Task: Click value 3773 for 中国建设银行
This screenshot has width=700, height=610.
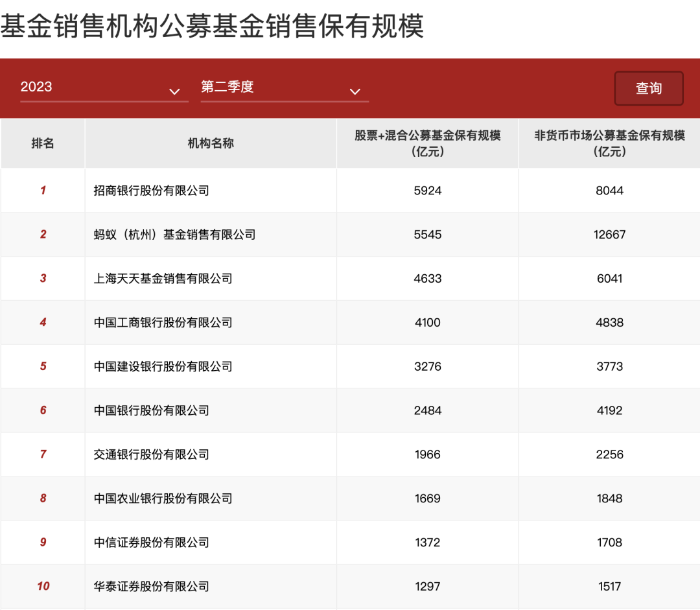Action: 609,367
